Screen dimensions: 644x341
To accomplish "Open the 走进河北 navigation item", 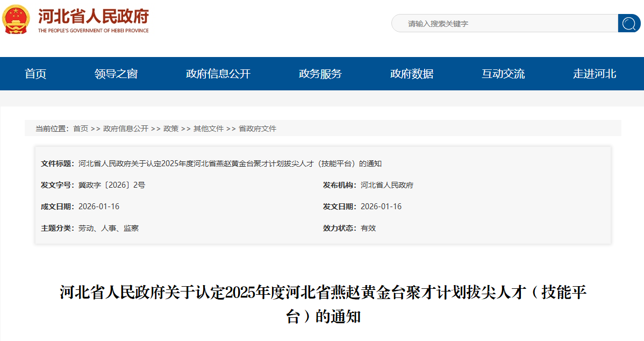I will point(595,74).
